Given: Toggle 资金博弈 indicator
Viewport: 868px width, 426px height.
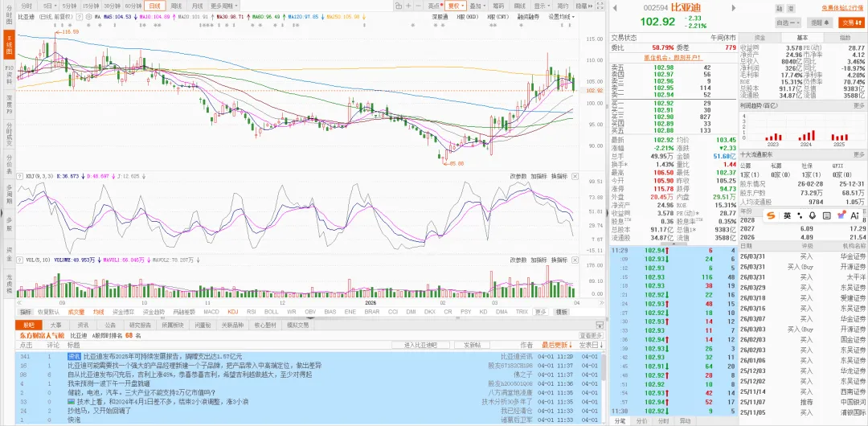Looking at the screenshot, I should point(123,311).
